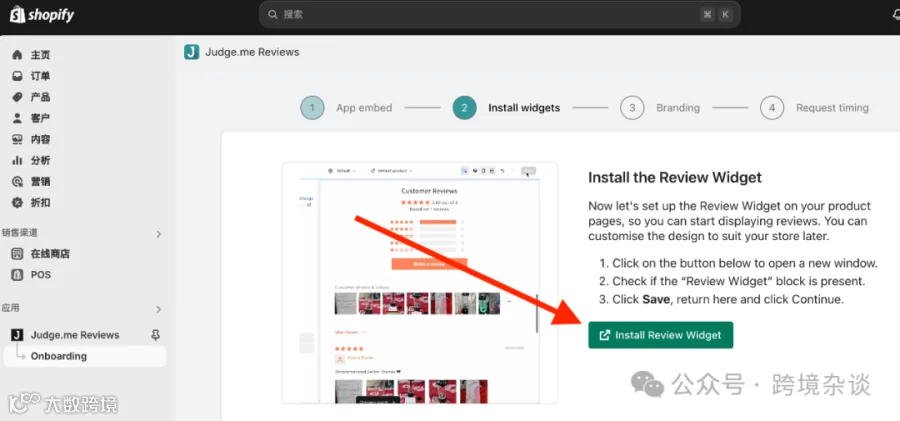The height and width of the screenshot is (421, 900).
Task: Select the Onboarding sub-item
Action: click(x=85, y=356)
